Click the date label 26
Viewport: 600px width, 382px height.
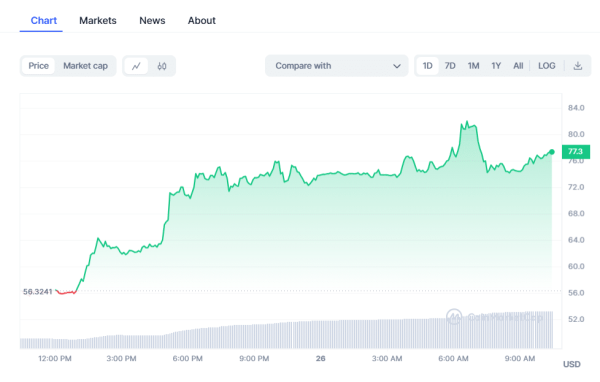pos(320,359)
